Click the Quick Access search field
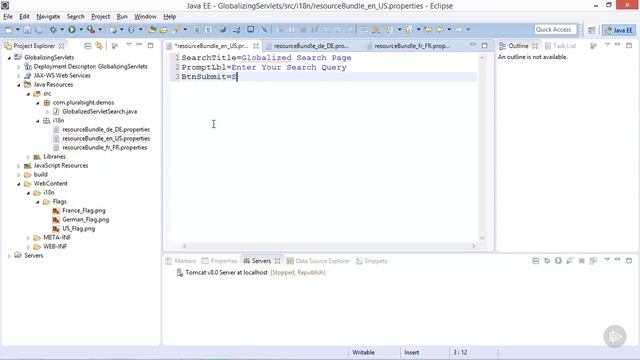640x360 pixels. 555,29
